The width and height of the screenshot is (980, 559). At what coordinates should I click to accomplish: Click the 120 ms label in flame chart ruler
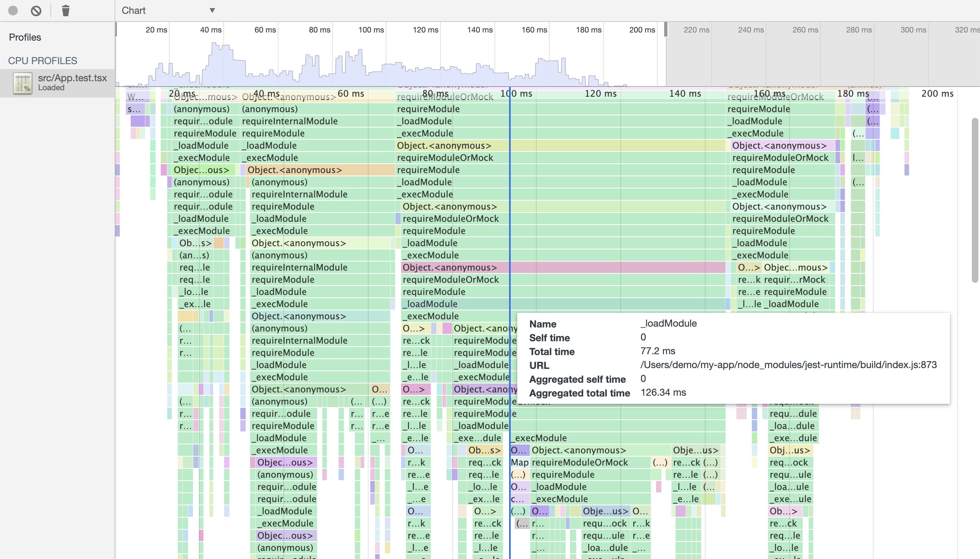coord(600,93)
